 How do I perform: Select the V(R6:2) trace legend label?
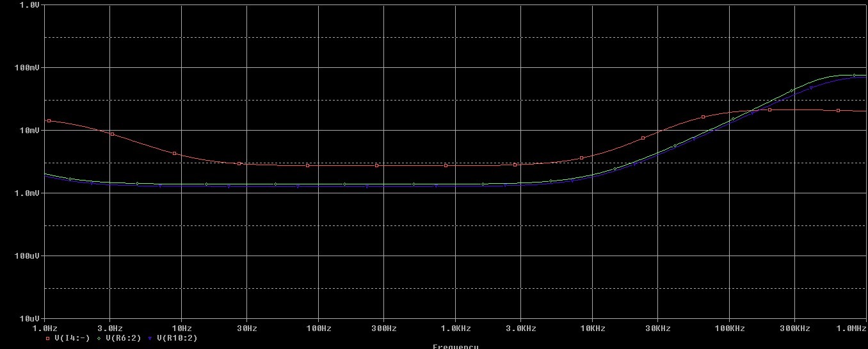[x=123, y=338]
